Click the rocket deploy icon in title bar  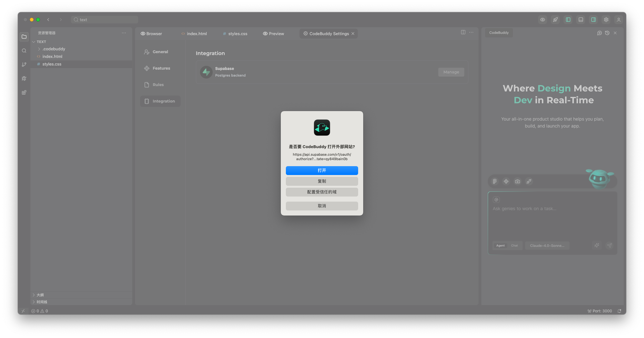tap(555, 20)
